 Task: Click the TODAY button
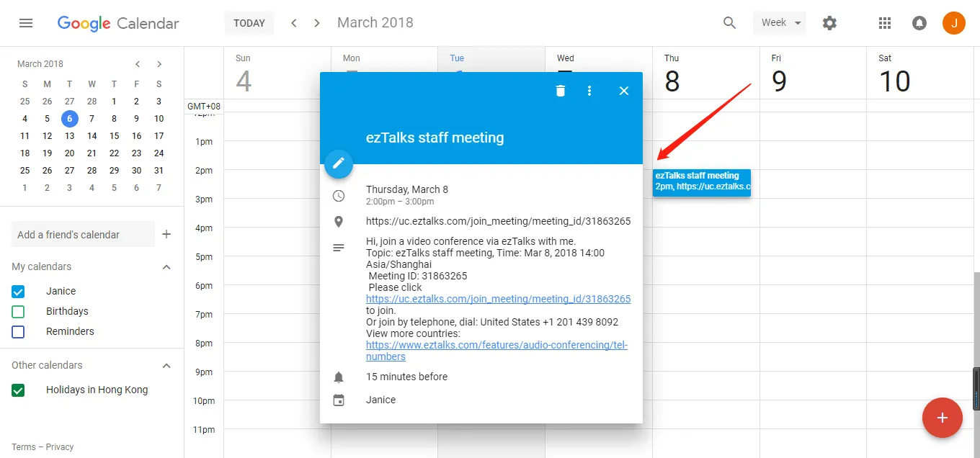pyautogui.click(x=249, y=23)
